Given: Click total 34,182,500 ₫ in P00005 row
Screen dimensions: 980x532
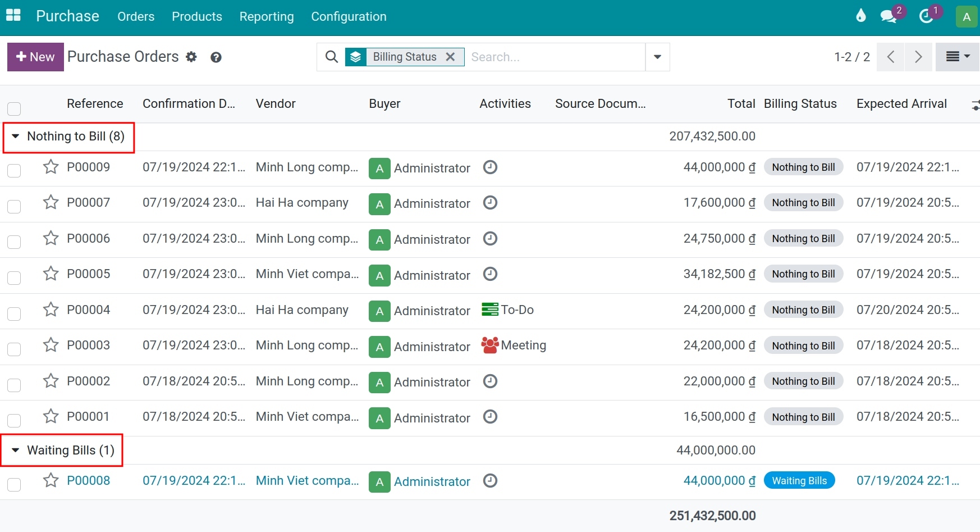Looking at the screenshot, I should 719,274.
